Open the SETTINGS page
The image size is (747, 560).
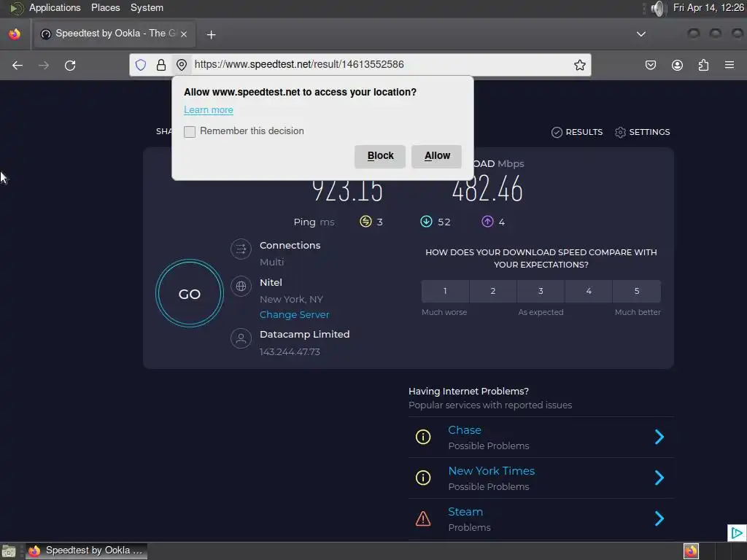[x=642, y=132]
